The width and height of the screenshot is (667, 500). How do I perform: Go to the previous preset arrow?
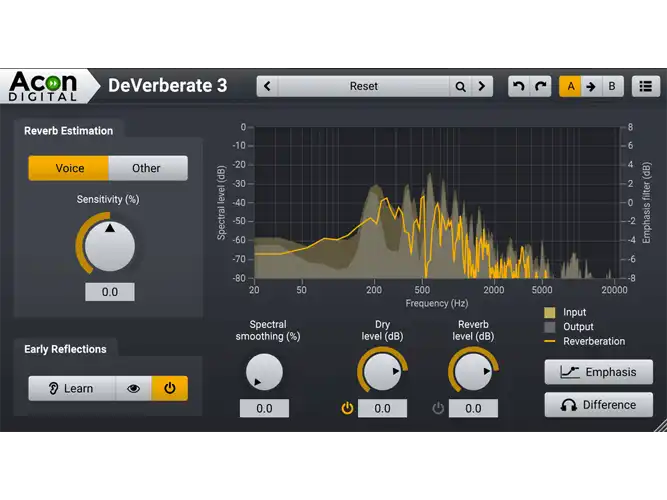pyautogui.click(x=268, y=86)
